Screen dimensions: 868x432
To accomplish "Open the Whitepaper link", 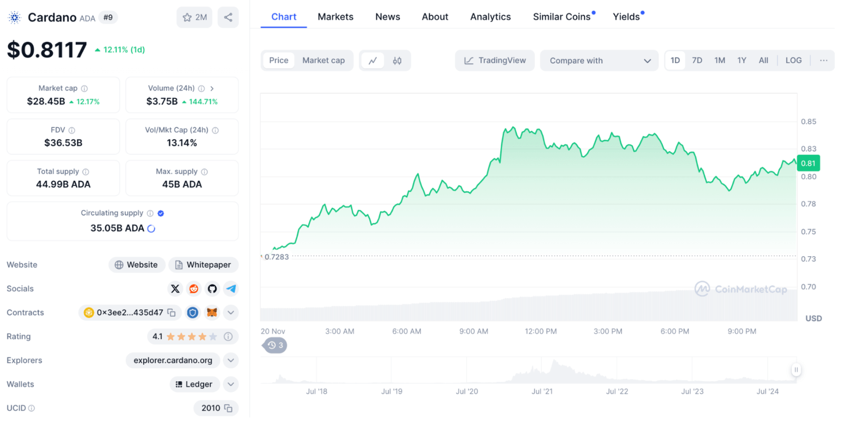I will coord(203,265).
